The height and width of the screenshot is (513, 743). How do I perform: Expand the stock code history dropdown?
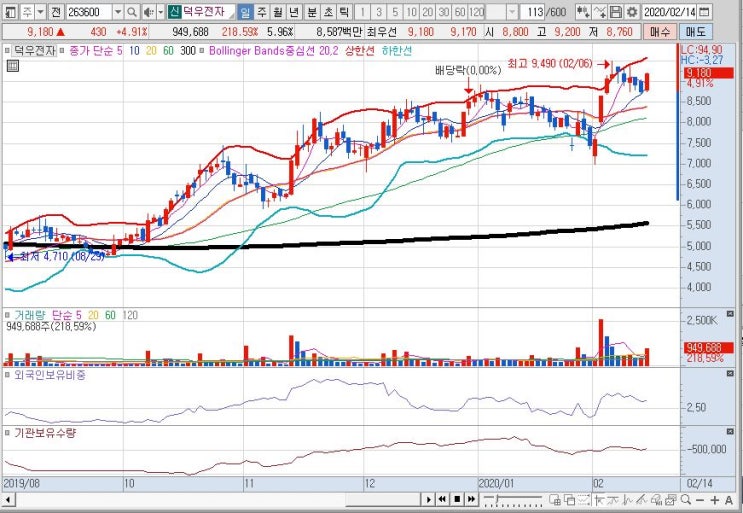(118, 11)
